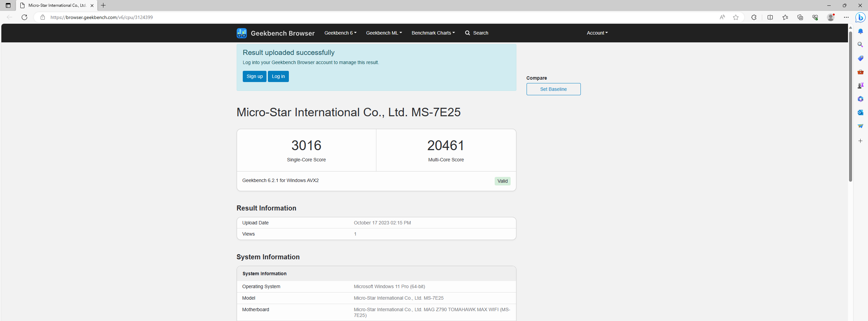This screenshot has height=321, width=868.
Task: Click the Geekbench Browser logo icon
Action: coord(241,33)
